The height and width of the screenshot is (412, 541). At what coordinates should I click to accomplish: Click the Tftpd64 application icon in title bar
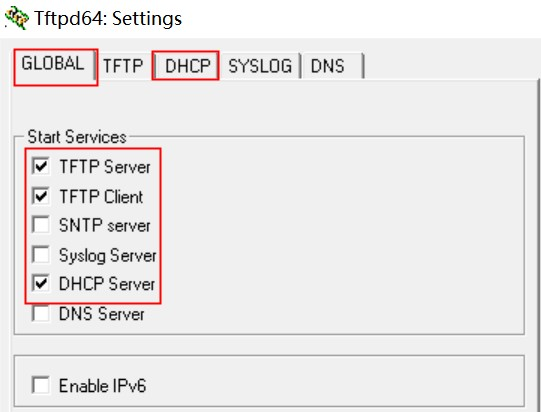pos(17,17)
